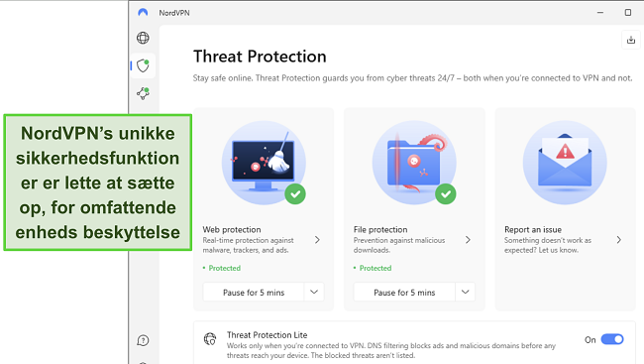
Task: Click the Threat Protection Lite label
Action: click(267, 335)
